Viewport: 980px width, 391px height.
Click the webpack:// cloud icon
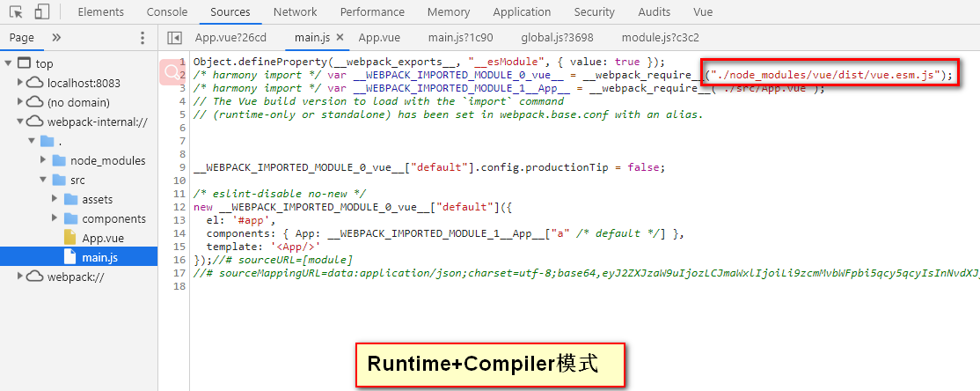(x=35, y=276)
